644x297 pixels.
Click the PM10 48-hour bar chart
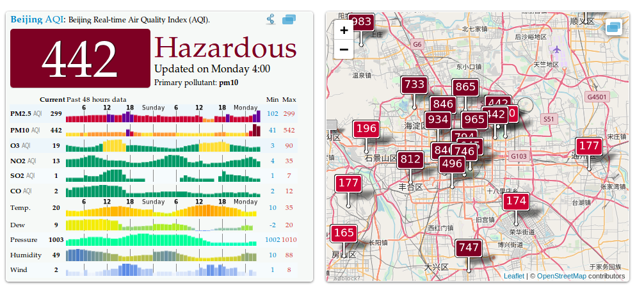click(163, 131)
